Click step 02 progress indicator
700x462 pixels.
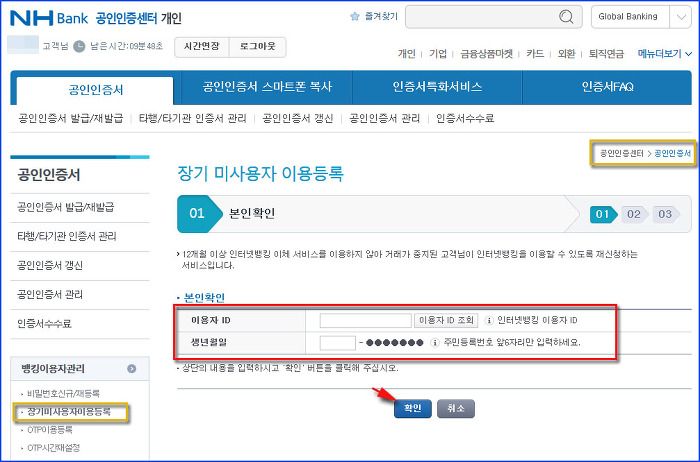[x=634, y=214]
